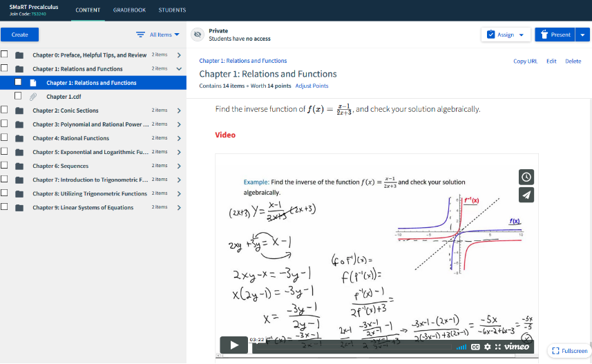This screenshot has height=364, width=592.
Task: Open Chapter 8: Utilizing Trigonometric Functions
Action: (x=90, y=193)
